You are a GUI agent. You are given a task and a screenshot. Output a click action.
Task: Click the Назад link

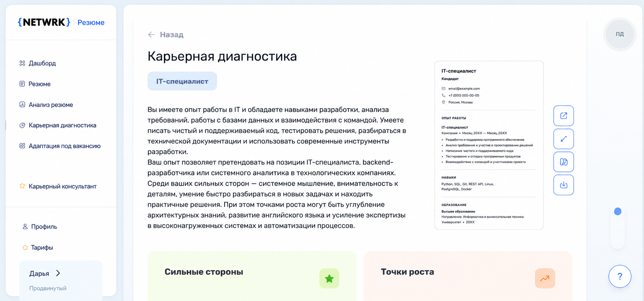[172, 34]
